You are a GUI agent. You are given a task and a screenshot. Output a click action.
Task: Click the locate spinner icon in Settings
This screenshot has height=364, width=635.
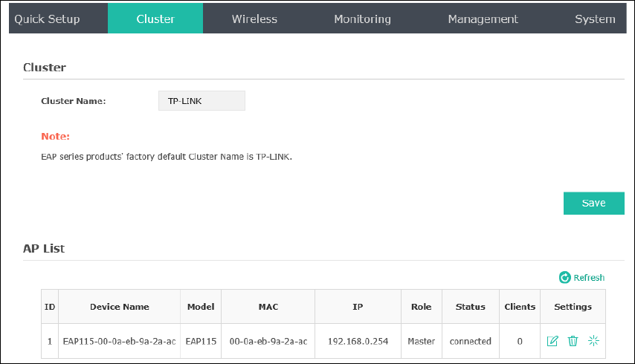[593, 341]
